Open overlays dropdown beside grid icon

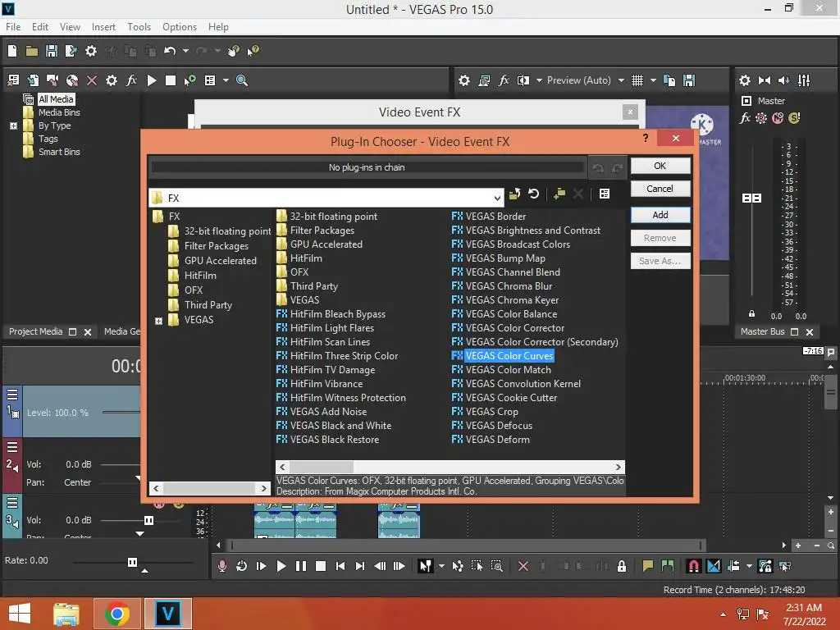tap(653, 80)
